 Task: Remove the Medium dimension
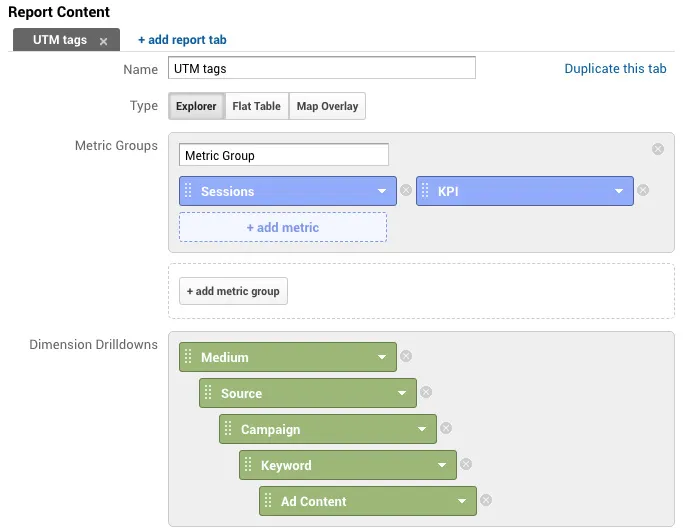pyautogui.click(x=406, y=356)
